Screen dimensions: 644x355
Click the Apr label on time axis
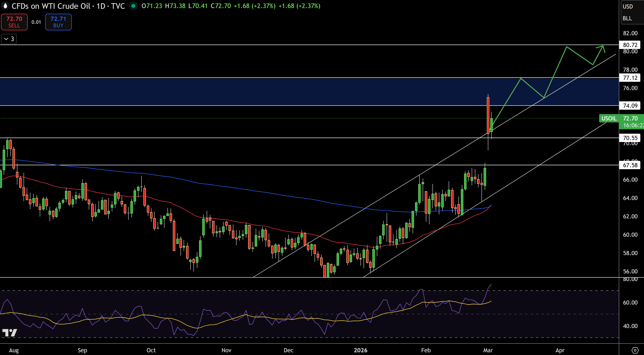tap(560, 350)
